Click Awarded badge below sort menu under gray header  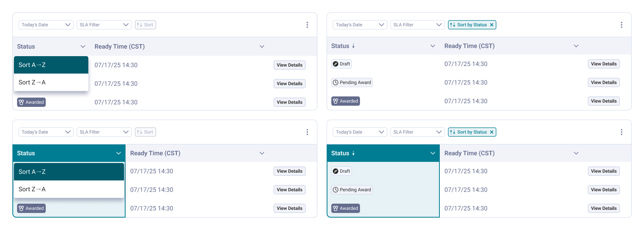coord(31,102)
